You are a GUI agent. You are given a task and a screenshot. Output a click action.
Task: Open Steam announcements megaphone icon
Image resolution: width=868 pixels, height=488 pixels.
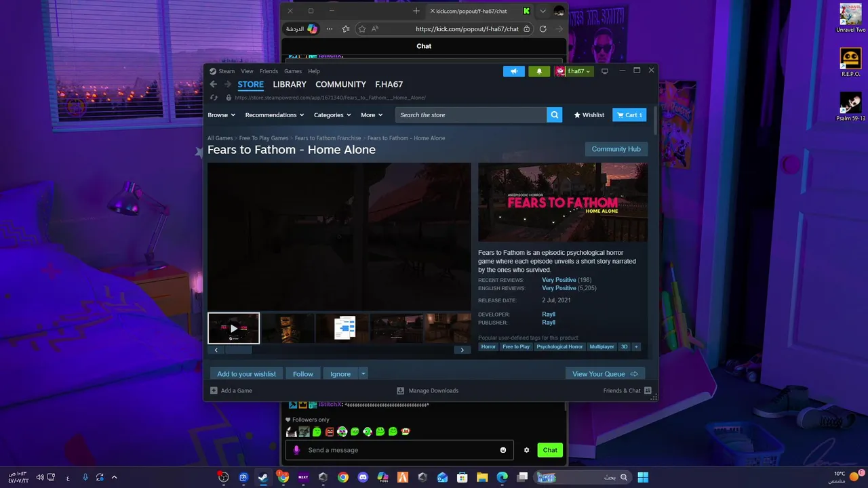point(514,71)
